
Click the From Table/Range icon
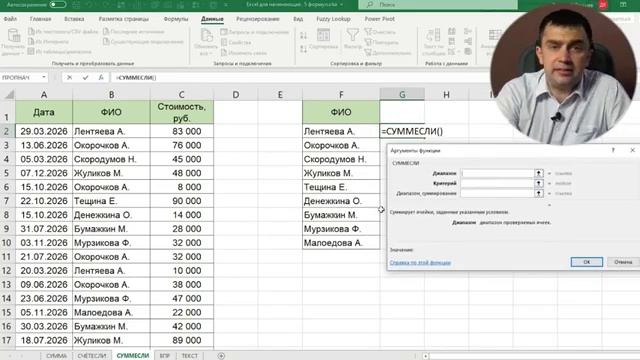click(31, 51)
